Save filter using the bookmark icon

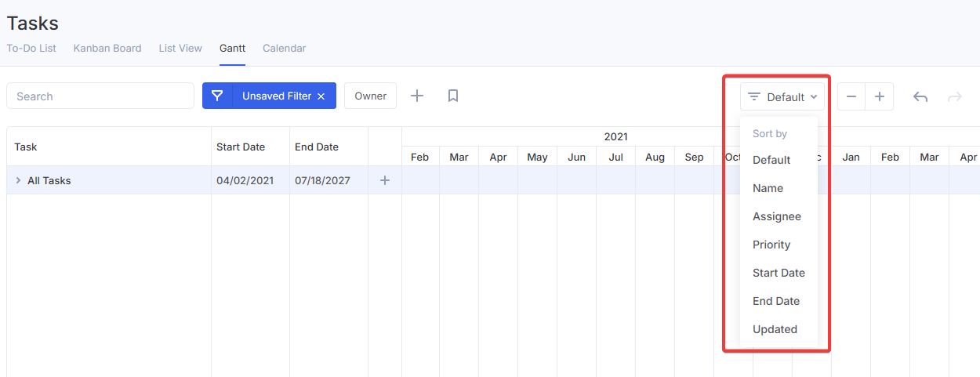pos(453,96)
